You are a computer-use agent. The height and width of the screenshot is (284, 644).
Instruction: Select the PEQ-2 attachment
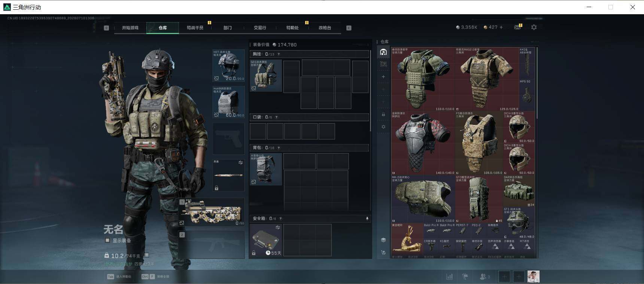tap(479, 231)
